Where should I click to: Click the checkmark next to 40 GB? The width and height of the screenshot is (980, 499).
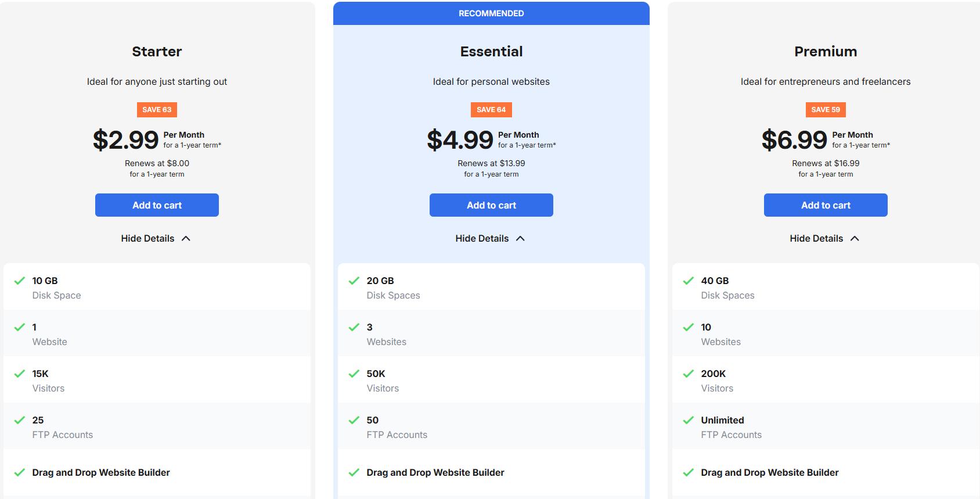coord(689,281)
